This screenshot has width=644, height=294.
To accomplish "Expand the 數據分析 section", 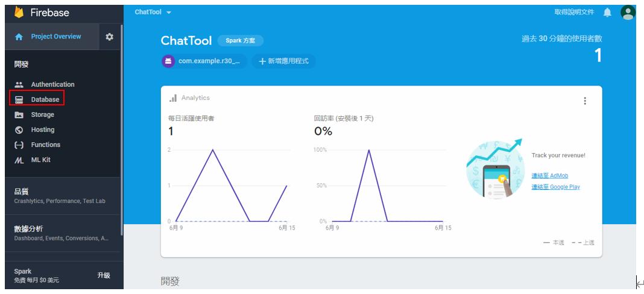I will (x=63, y=233).
